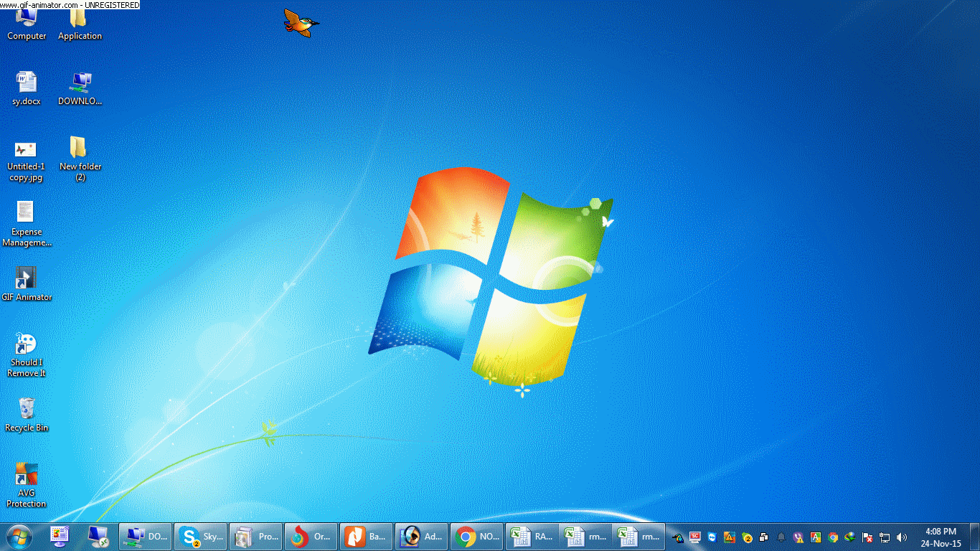The image size is (980, 551).
Task: Click the overlapping windows tray icon
Action: click(764, 537)
